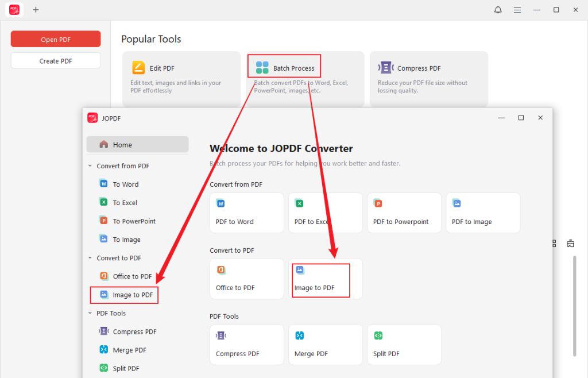Collapse the PDF Tools section

90,313
